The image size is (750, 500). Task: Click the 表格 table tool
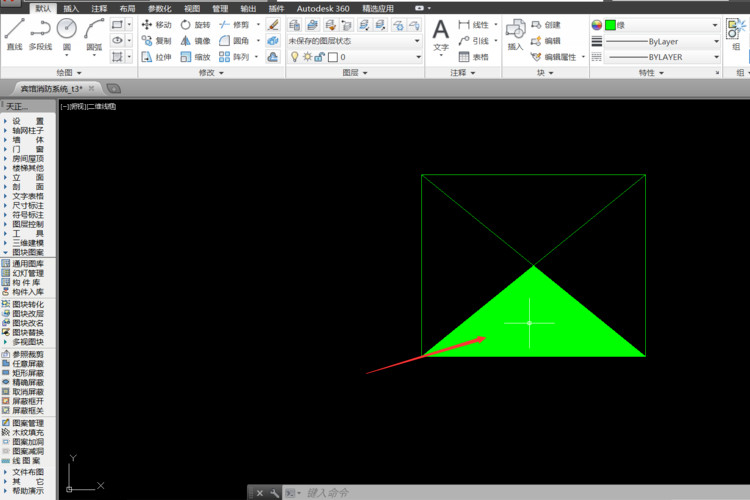tap(474, 57)
